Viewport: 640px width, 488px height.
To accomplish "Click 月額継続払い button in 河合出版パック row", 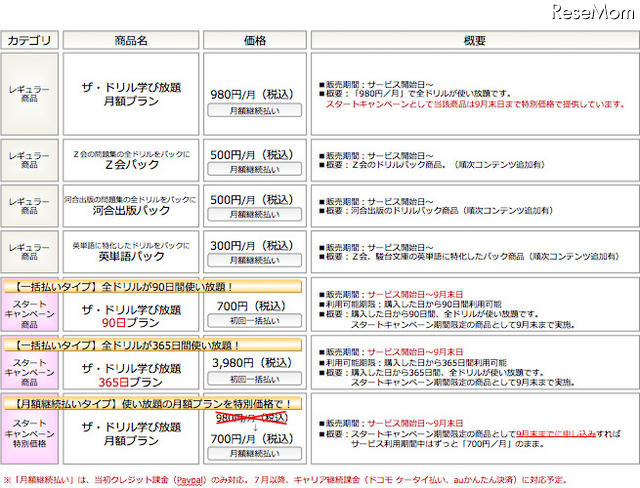I will tap(255, 214).
